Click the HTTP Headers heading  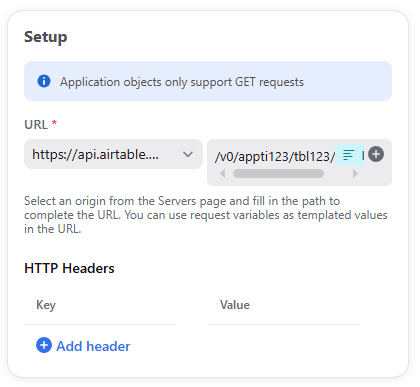[x=69, y=268]
